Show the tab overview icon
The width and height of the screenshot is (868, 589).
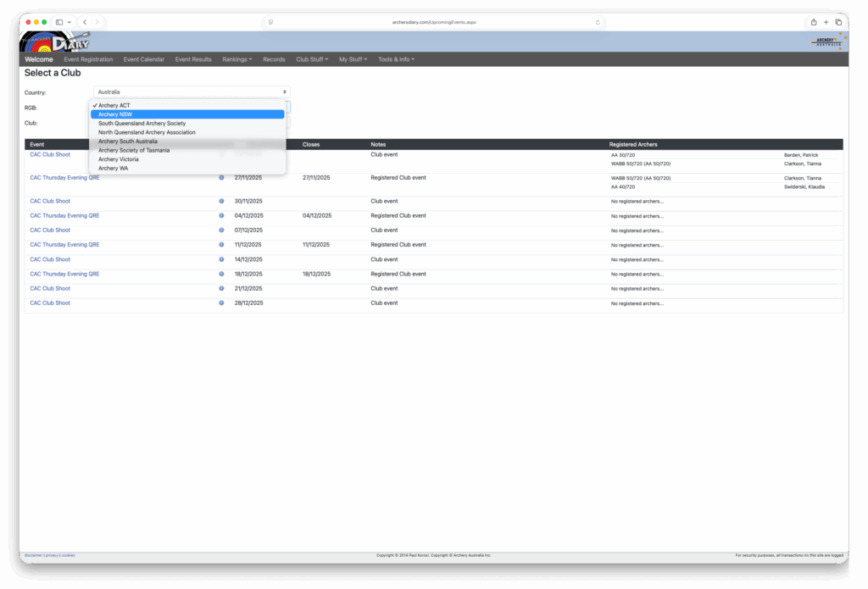pos(838,22)
